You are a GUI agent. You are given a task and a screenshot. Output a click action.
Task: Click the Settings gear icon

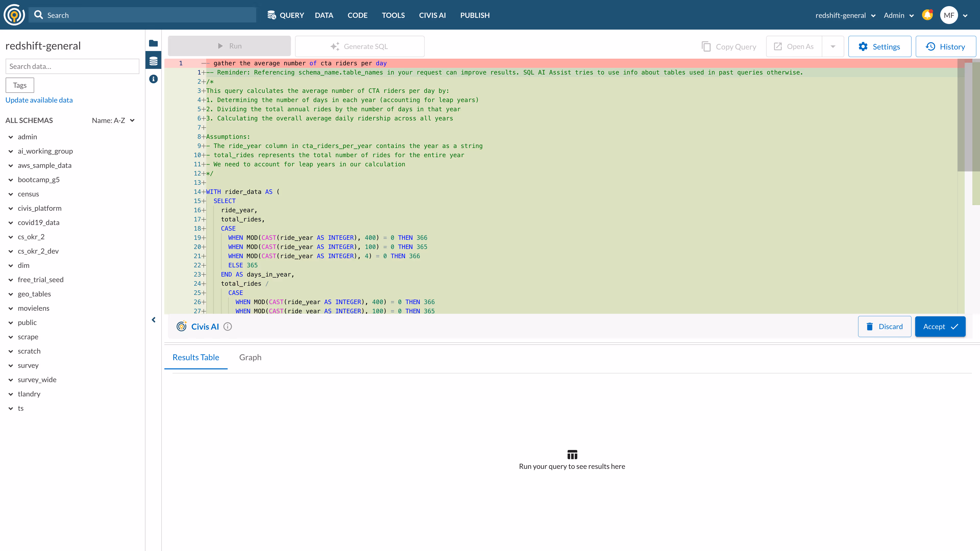point(863,46)
